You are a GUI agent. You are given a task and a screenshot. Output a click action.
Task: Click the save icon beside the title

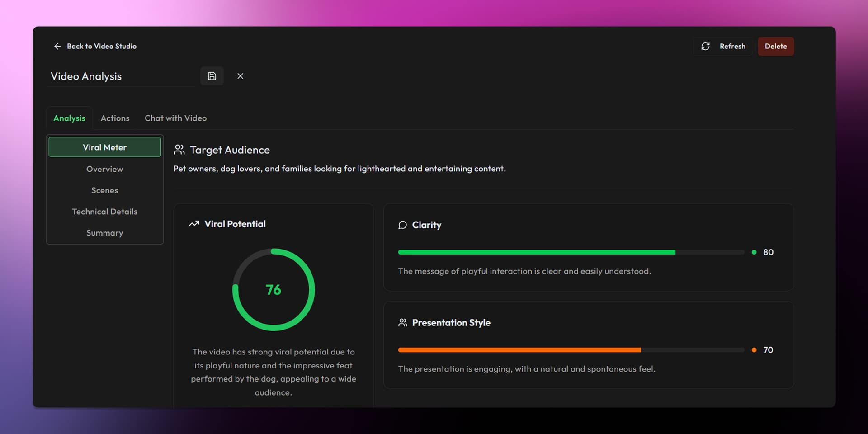pyautogui.click(x=212, y=76)
